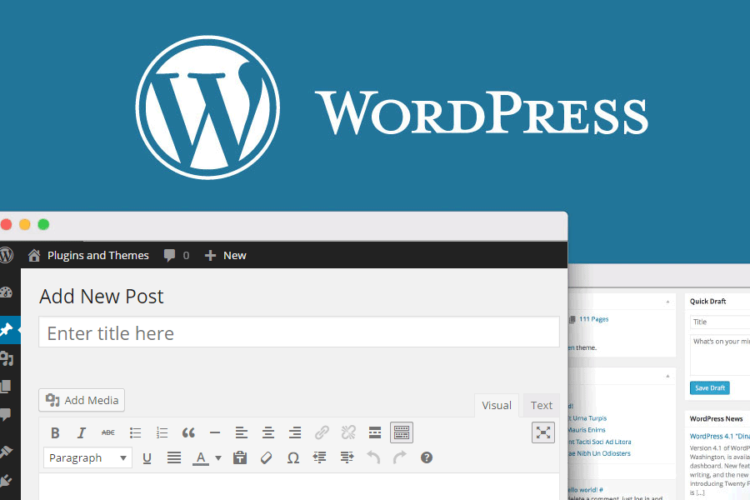Click the WordPress logo in admin bar
This screenshot has height=500, width=750.
(x=6, y=255)
